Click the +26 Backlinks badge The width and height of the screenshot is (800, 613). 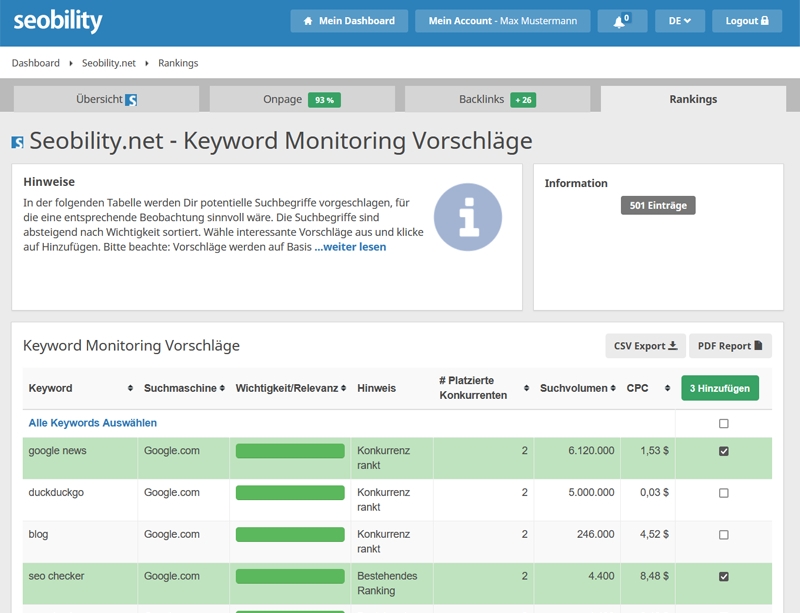click(522, 100)
